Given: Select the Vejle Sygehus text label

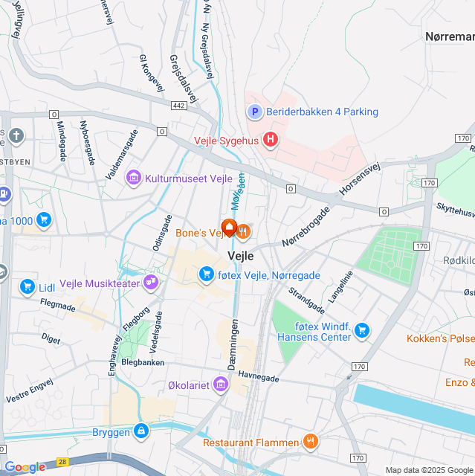Looking at the screenshot, I should (226, 141).
